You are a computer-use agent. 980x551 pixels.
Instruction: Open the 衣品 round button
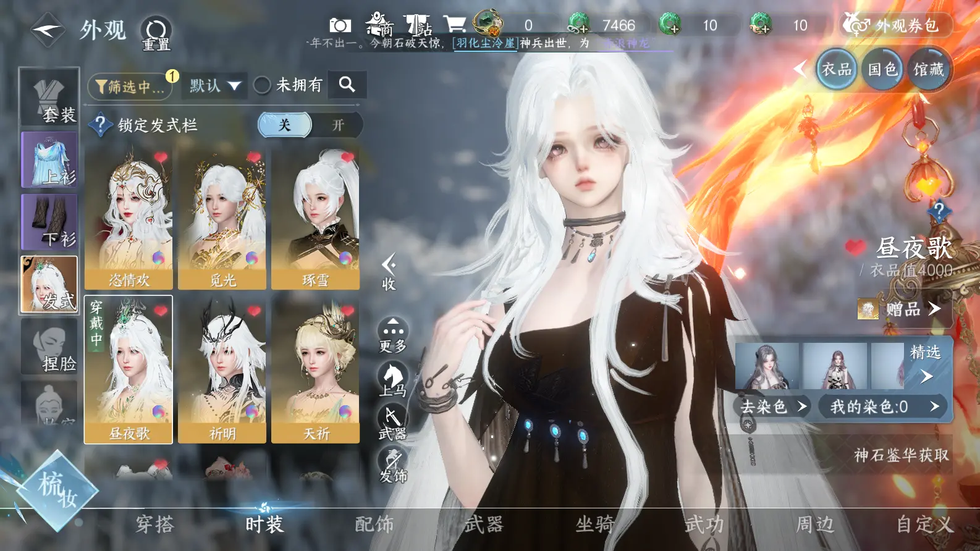(837, 69)
